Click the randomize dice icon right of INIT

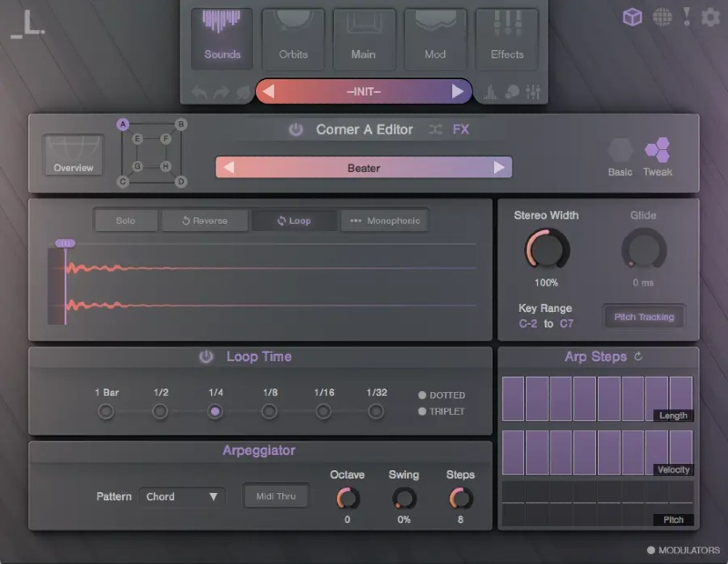[x=511, y=91]
